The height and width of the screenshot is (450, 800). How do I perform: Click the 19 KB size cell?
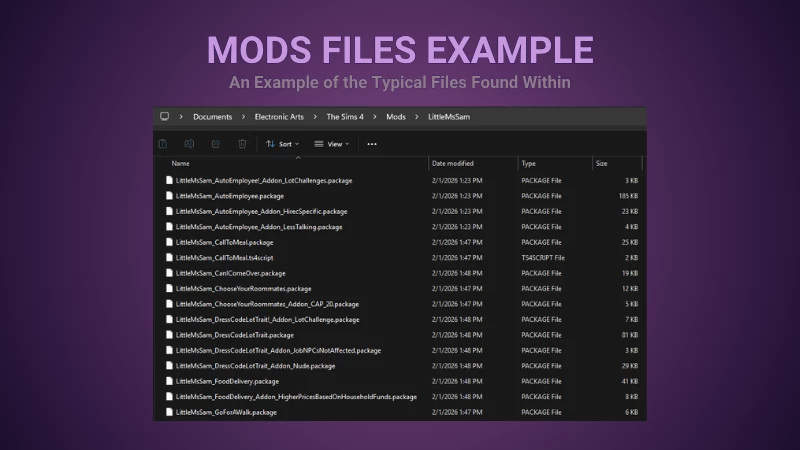tap(630, 273)
